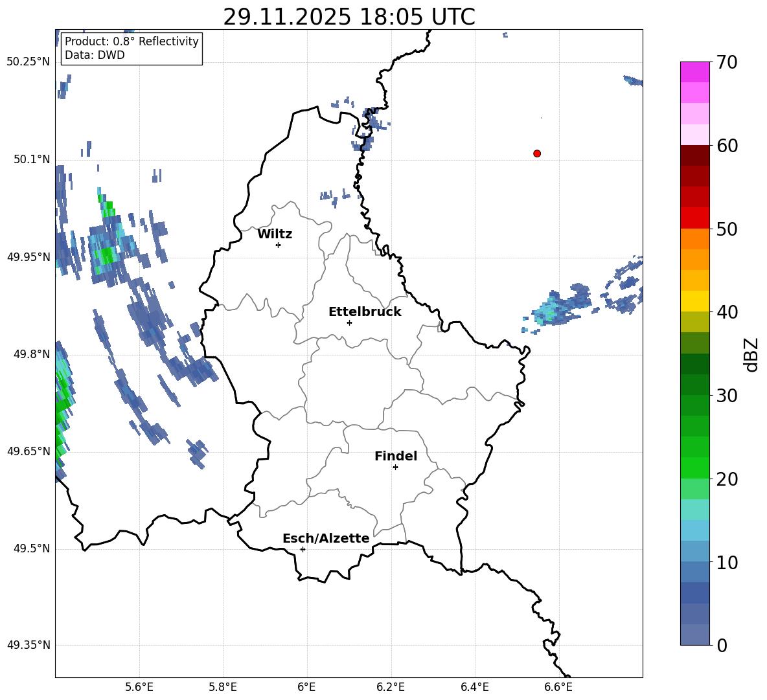Click the 6°E longitude label
This screenshot has width=767, height=700.
point(306,687)
